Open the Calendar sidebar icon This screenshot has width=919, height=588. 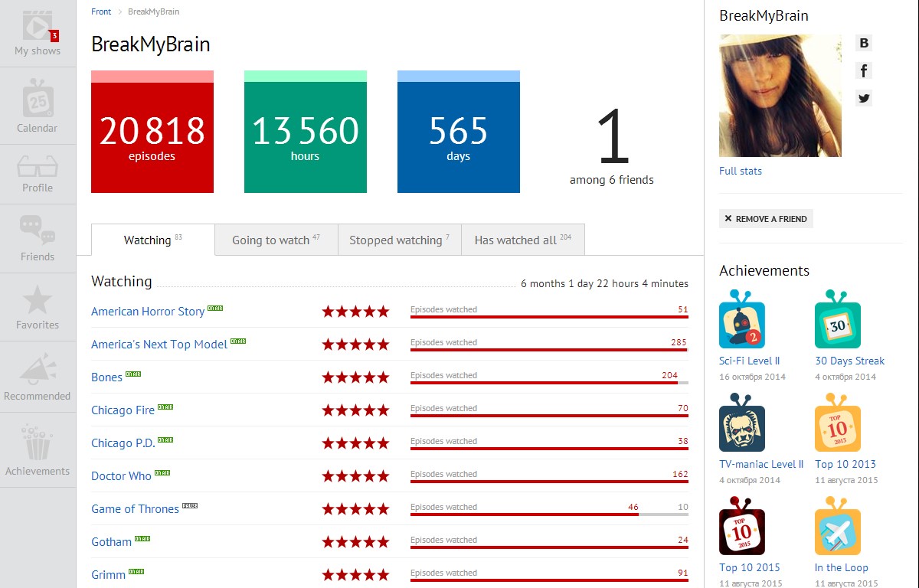click(38, 103)
